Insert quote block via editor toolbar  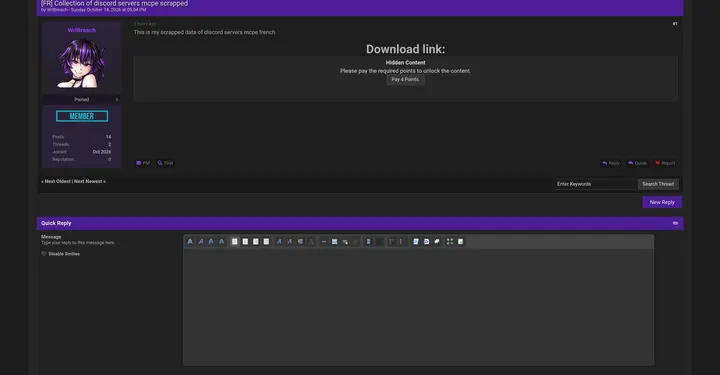coord(437,241)
